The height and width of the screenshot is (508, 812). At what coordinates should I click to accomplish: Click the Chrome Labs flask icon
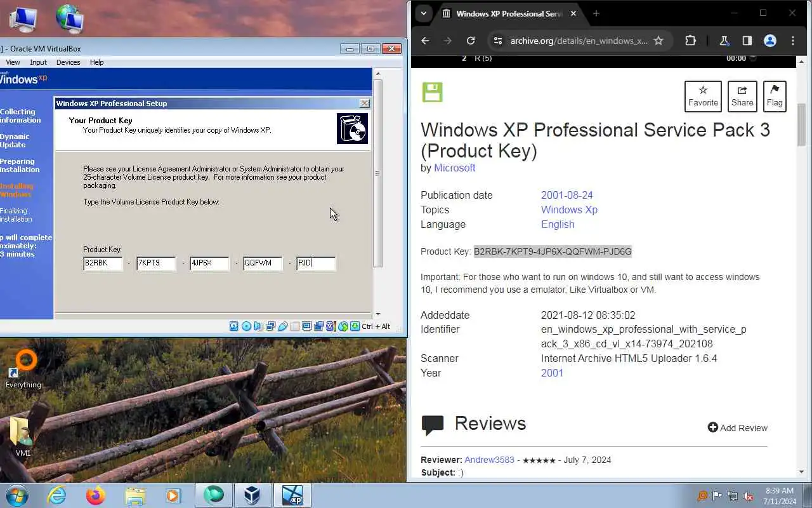pos(724,41)
